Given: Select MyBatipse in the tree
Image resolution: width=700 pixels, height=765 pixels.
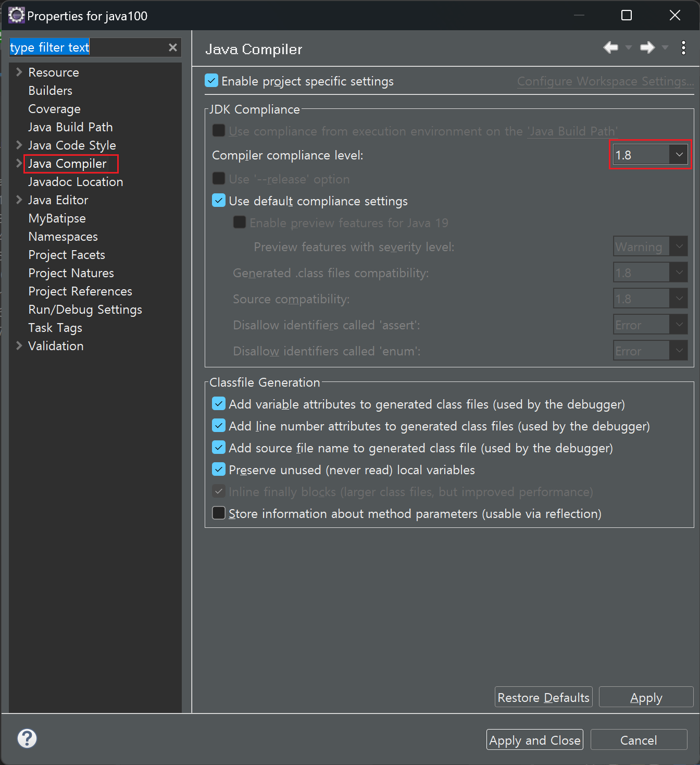Looking at the screenshot, I should pyautogui.click(x=57, y=218).
